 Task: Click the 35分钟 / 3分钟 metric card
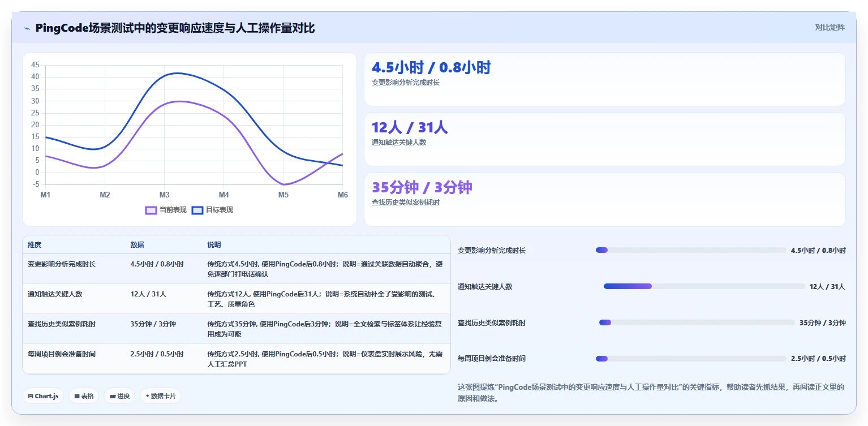tap(604, 199)
